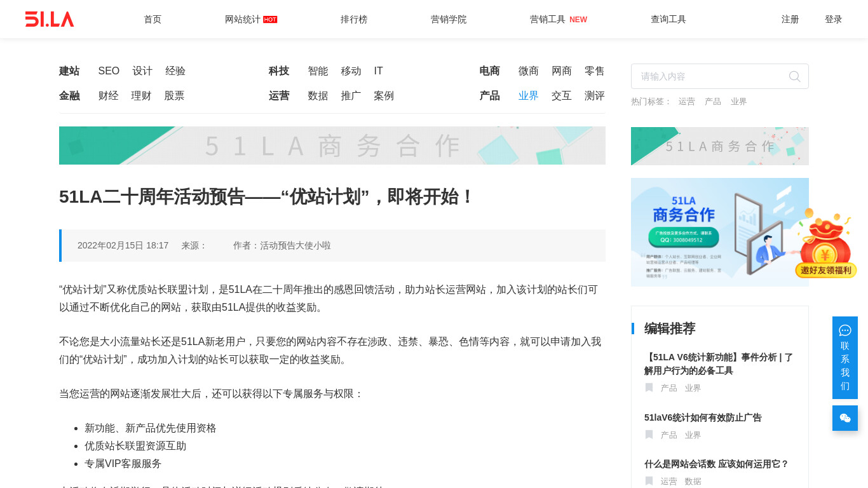The image size is (868, 488).
Task: Open 查询工具 menu item
Action: point(668,19)
